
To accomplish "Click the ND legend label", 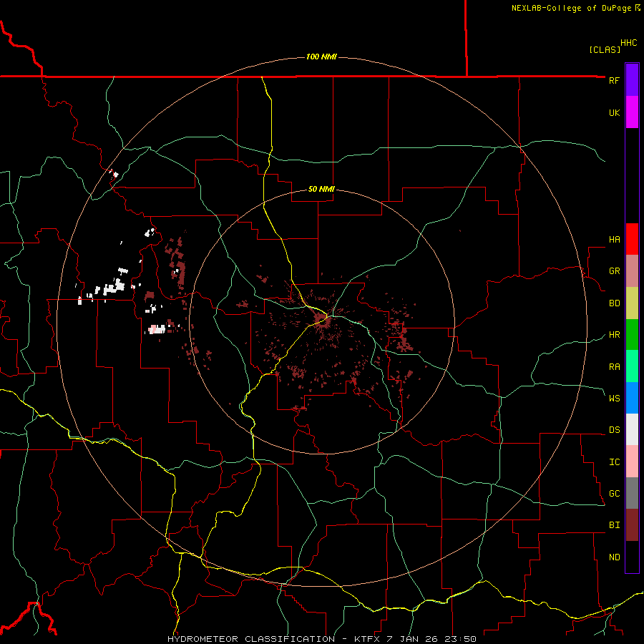I will pyautogui.click(x=614, y=557).
